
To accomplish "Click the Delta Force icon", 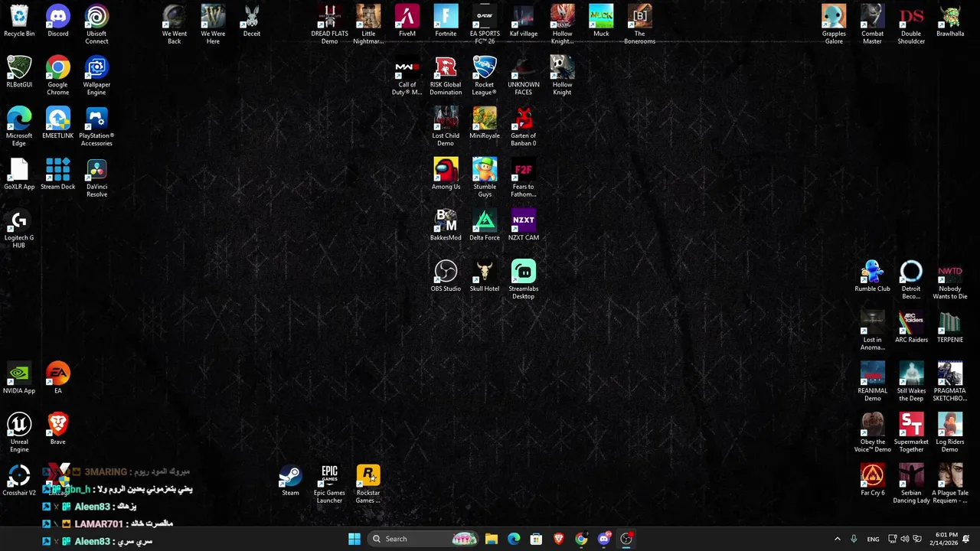I will pyautogui.click(x=485, y=225).
